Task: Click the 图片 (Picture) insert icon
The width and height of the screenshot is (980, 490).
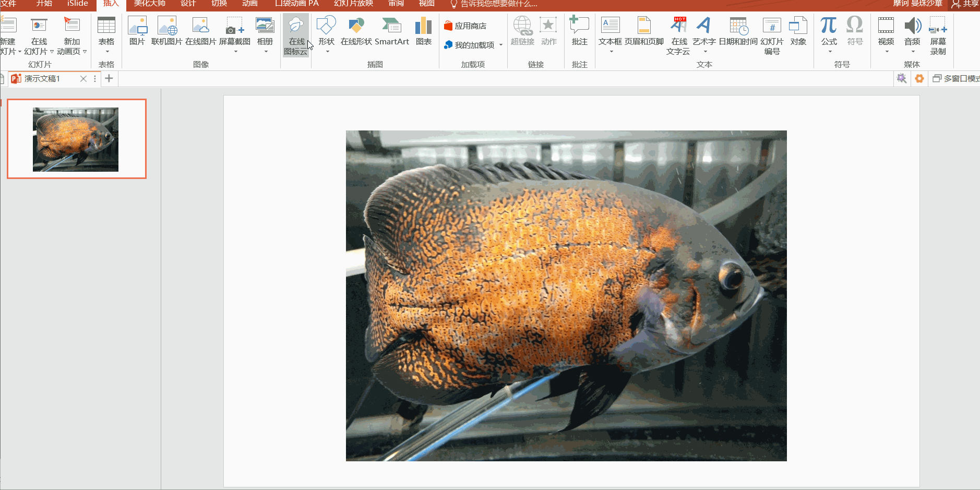Action: click(137, 31)
